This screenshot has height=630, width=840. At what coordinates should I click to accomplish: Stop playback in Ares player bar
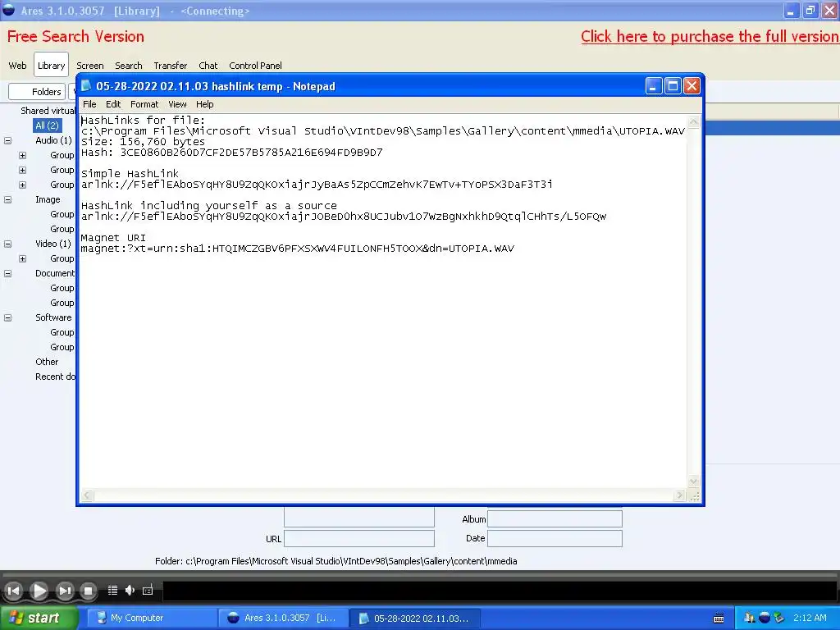click(89, 591)
